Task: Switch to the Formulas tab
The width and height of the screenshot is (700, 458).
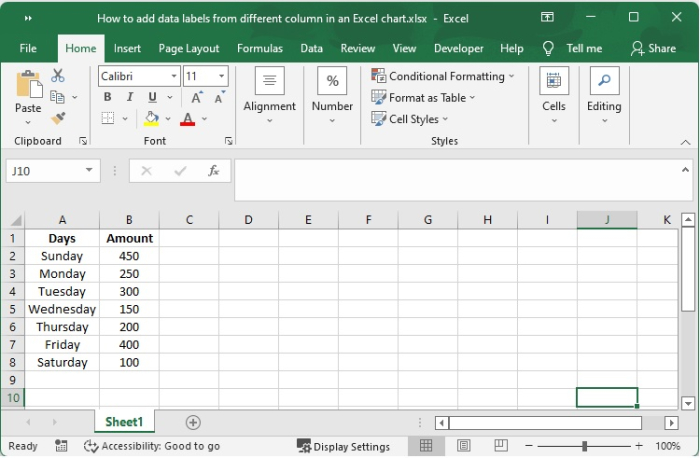Action: pos(260,48)
